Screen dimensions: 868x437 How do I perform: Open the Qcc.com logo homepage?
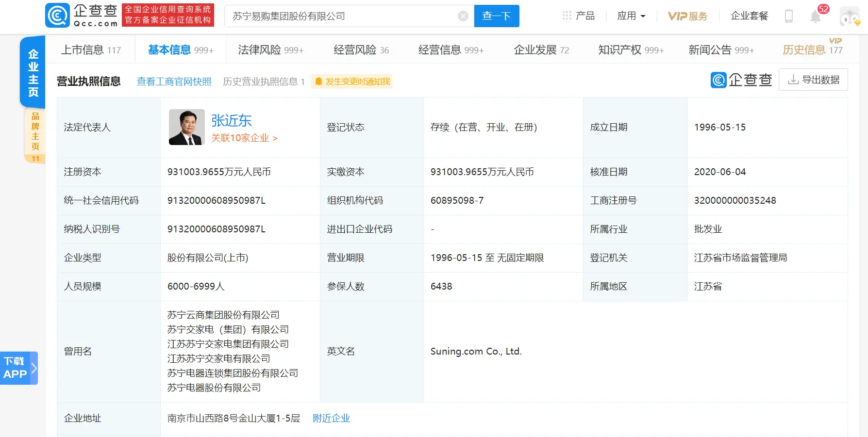pyautogui.click(x=82, y=16)
